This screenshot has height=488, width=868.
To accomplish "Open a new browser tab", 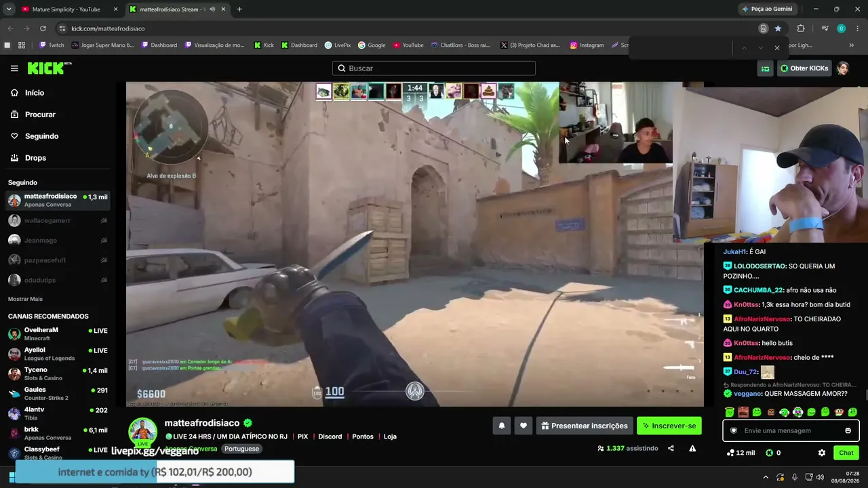I will tap(239, 9).
